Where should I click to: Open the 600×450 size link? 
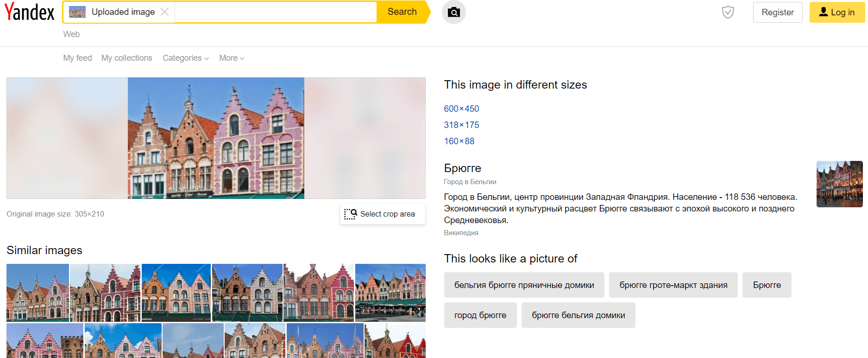(x=461, y=109)
